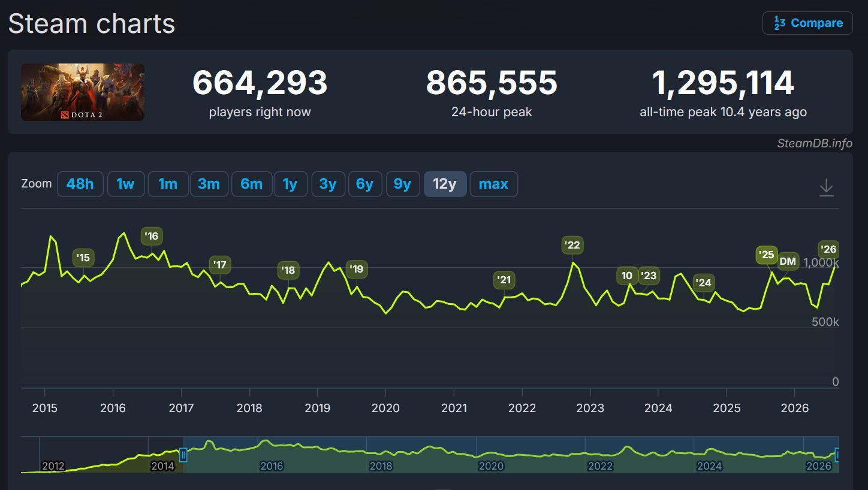The image size is (868, 490).
Task: Select the '25 flag on the chart
Action: click(766, 255)
